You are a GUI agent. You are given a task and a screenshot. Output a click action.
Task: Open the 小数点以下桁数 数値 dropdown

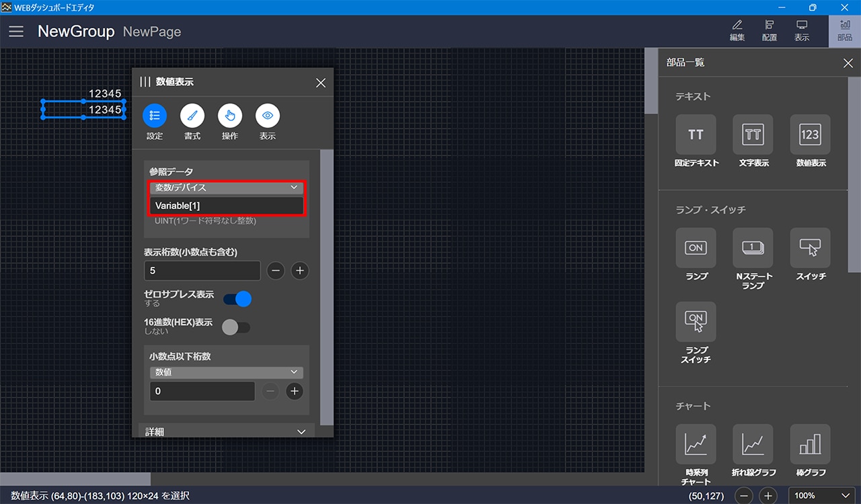226,372
